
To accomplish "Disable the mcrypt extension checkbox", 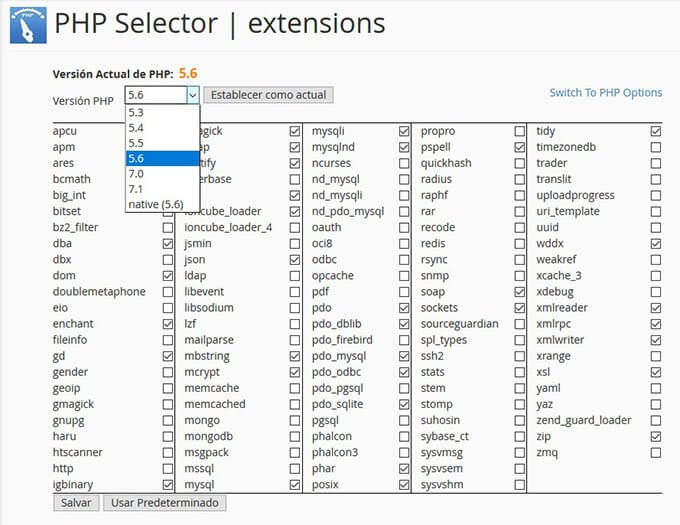I will (x=295, y=372).
